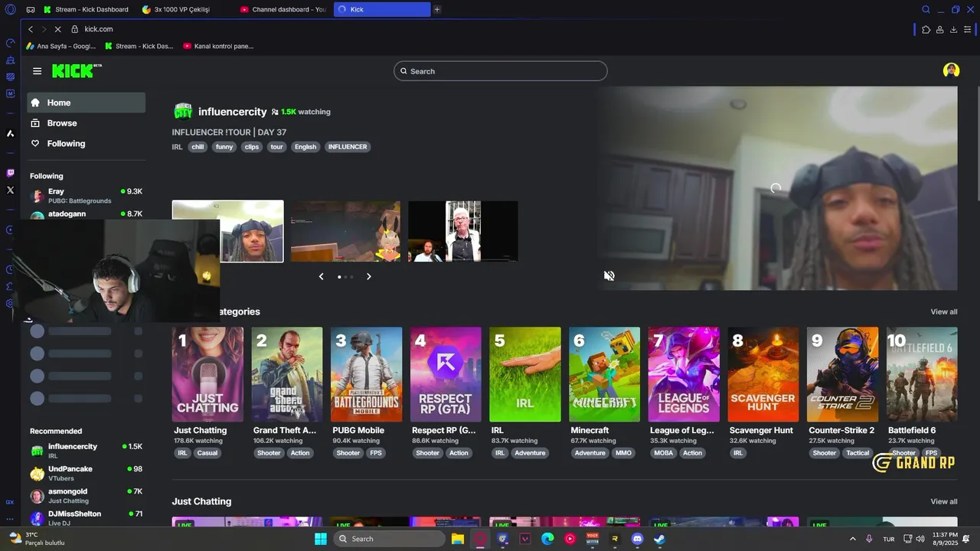Open the browser account profile icon

[939, 29]
